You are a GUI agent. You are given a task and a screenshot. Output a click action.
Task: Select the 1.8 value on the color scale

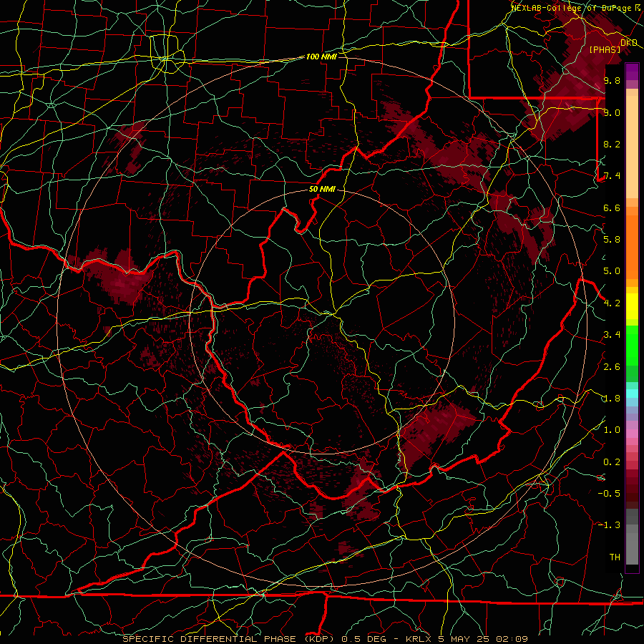[x=612, y=399]
